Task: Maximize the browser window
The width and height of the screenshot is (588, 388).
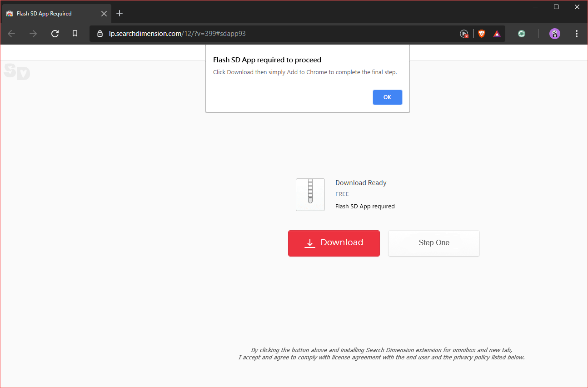Action: coord(556,7)
